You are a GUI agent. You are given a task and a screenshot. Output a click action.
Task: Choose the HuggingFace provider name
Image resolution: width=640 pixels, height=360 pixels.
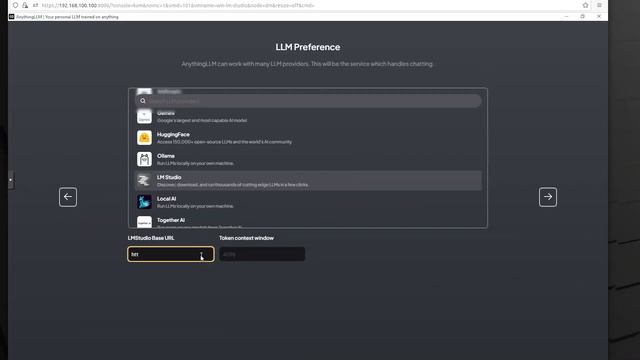point(173,134)
